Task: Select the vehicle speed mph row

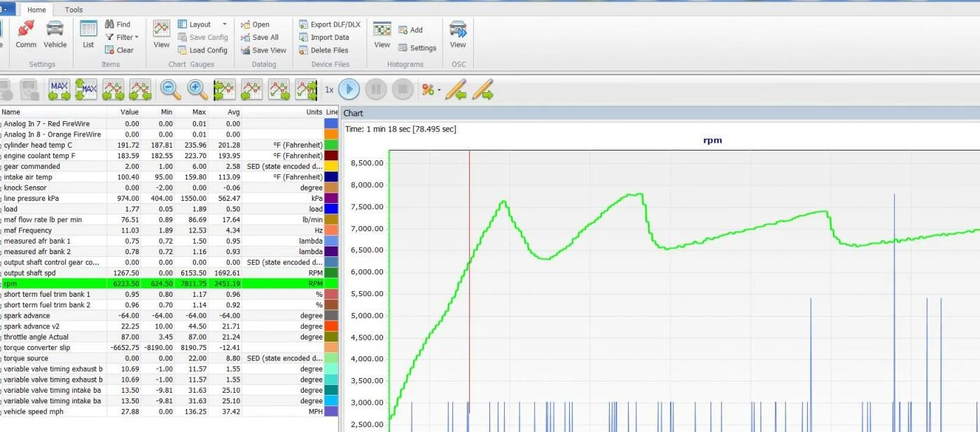Action: [169, 411]
